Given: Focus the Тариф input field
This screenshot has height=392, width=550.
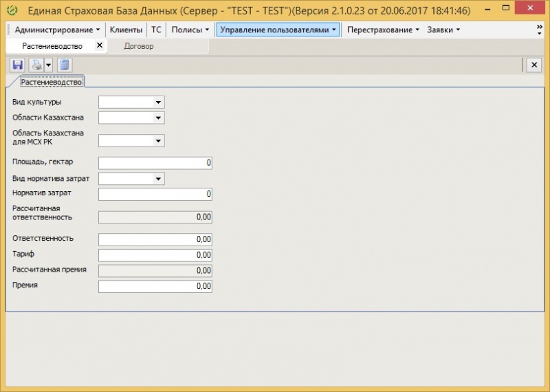Looking at the screenshot, I should click(x=155, y=255).
